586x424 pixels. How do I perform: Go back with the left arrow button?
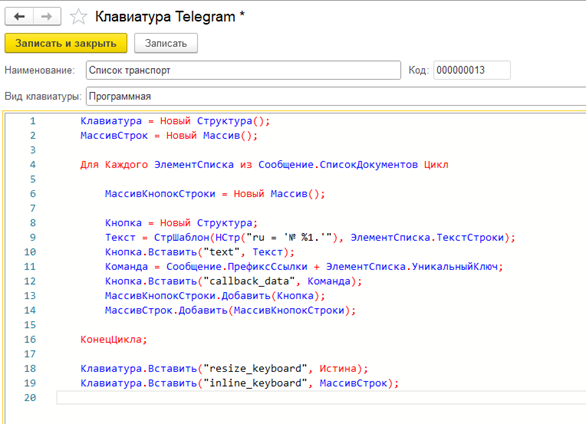coord(19,16)
